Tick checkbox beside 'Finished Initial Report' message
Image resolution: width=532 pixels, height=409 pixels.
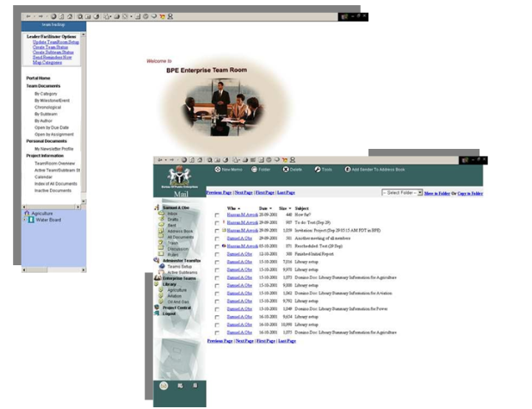pyautogui.click(x=217, y=254)
